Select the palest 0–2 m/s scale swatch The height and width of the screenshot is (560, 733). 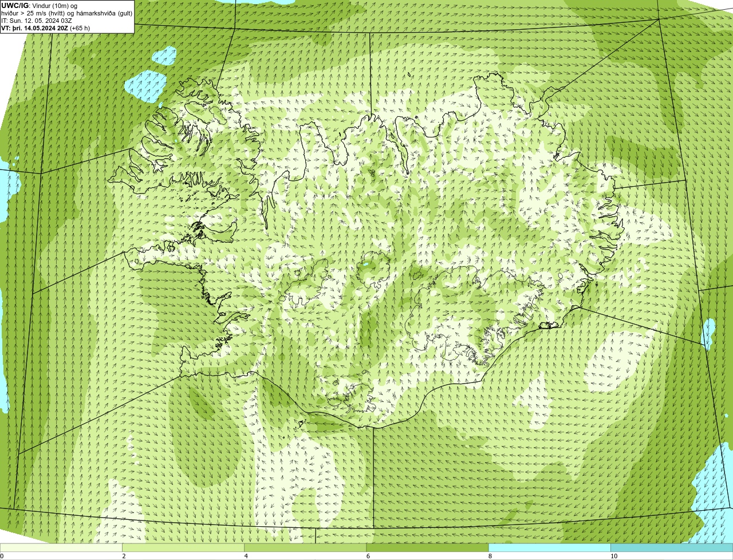point(61,548)
